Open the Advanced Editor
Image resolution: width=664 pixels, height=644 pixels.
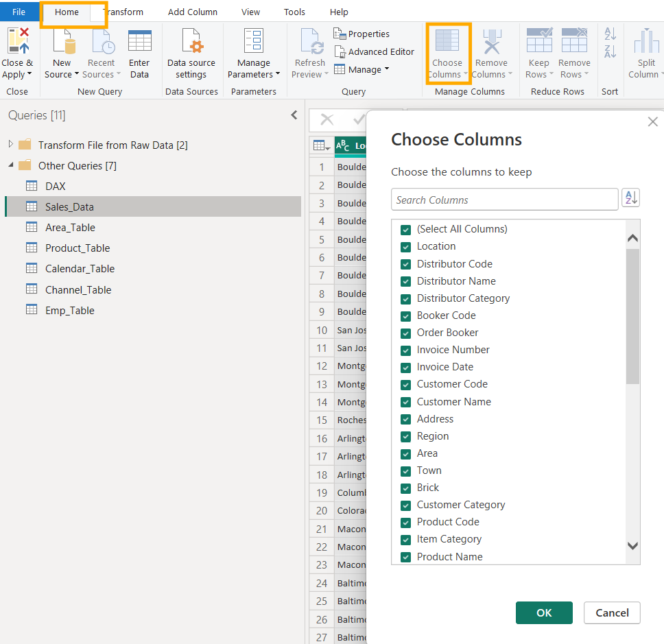point(374,51)
